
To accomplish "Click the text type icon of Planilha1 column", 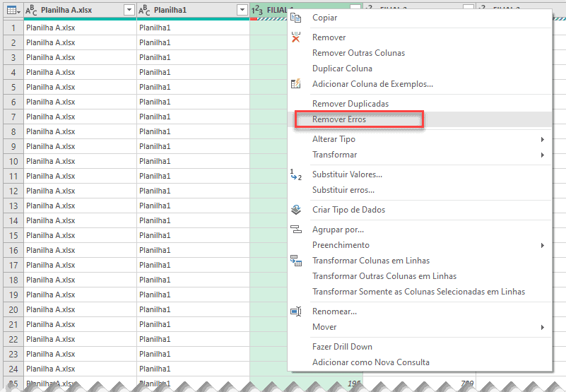I will coord(144,10).
